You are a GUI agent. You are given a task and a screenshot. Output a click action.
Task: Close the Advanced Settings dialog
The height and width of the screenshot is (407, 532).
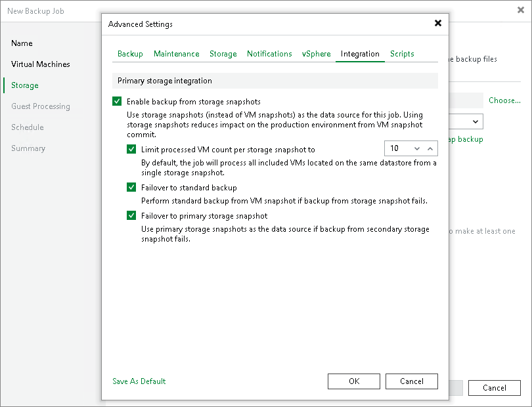point(438,23)
